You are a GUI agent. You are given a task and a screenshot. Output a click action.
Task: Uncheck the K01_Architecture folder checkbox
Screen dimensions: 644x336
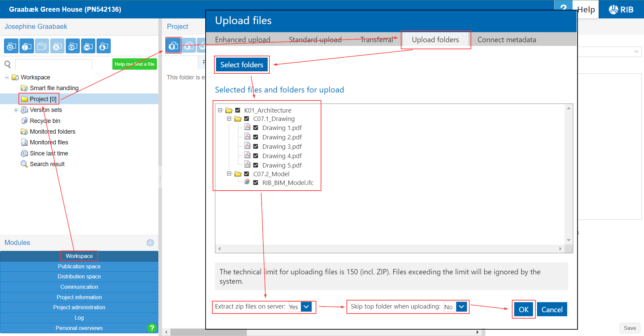pyautogui.click(x=237, y=110)
